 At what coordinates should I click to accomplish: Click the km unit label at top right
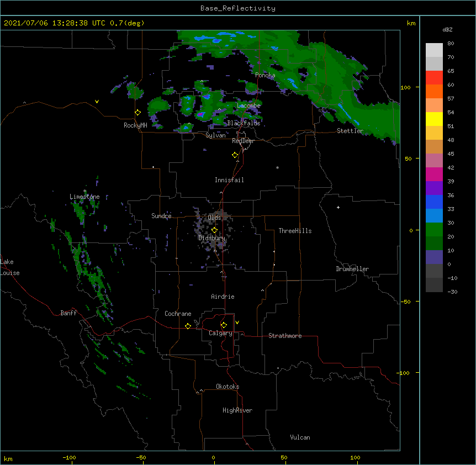coord(411,23)
